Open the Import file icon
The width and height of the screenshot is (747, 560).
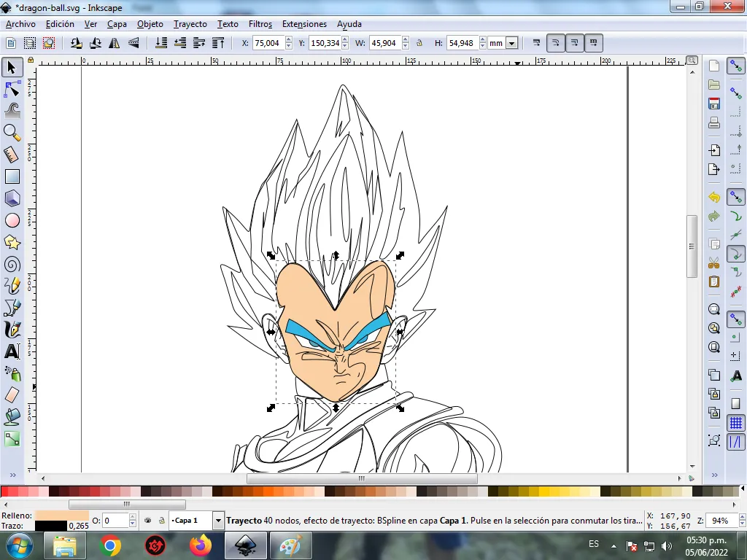[713, 150]
